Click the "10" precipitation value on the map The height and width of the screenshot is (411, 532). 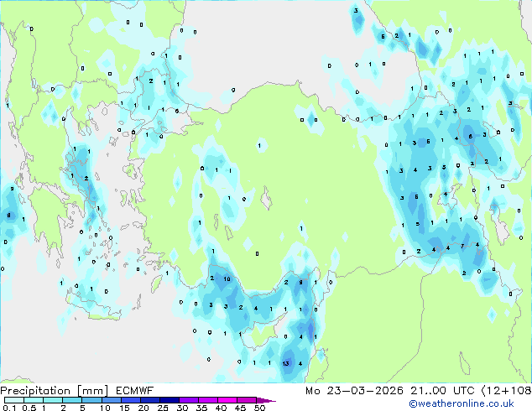tap(227, 279)
